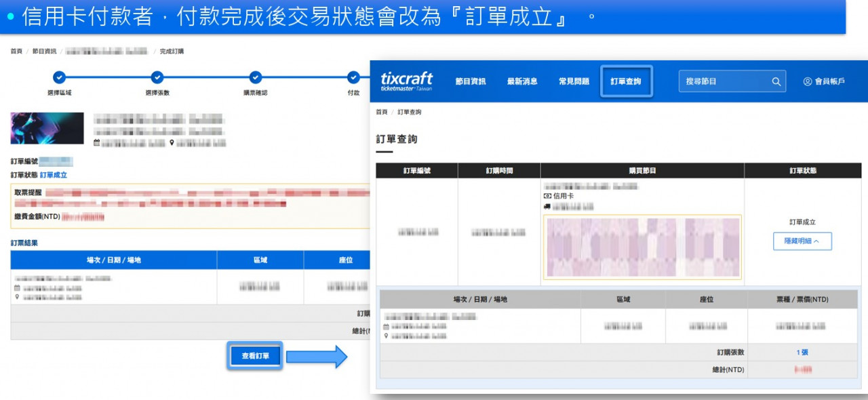This screenshot has height=400, width=868.
Task: Click the 1 張 ticket count link
Action: tap(802, 353)
